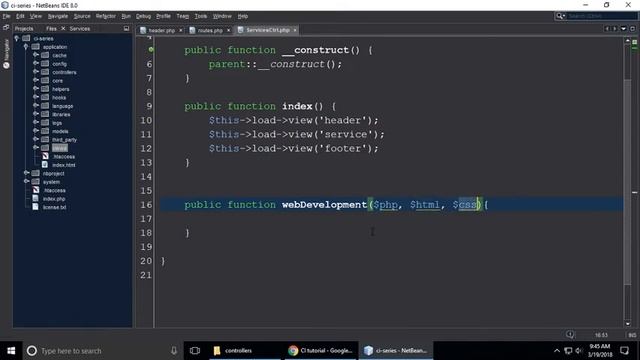
Task: Expand the third_party folder
Action: (36, 140)
